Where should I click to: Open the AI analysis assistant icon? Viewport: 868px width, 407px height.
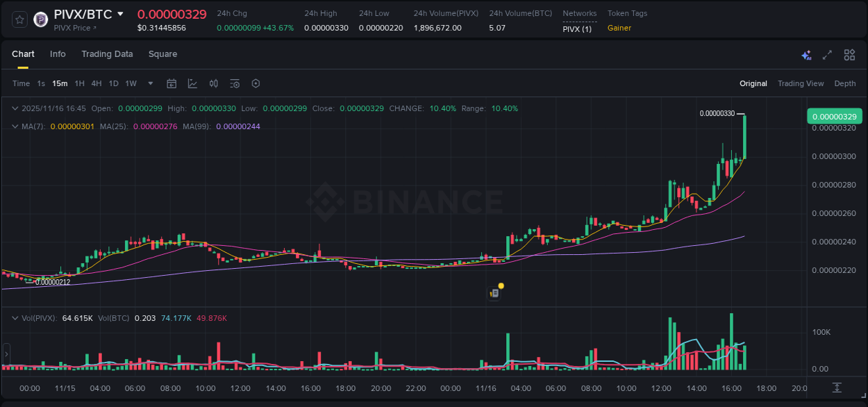(x=806, y=54)
